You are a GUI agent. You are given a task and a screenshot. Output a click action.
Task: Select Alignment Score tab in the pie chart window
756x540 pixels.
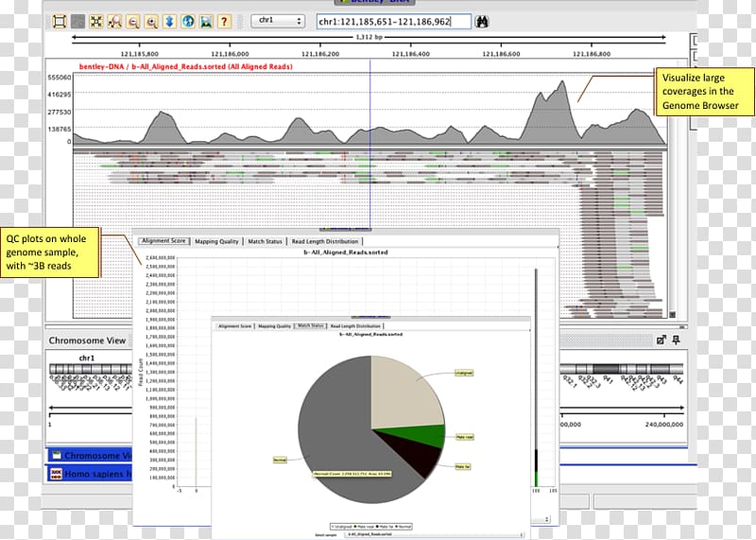[x=234, y=326]
